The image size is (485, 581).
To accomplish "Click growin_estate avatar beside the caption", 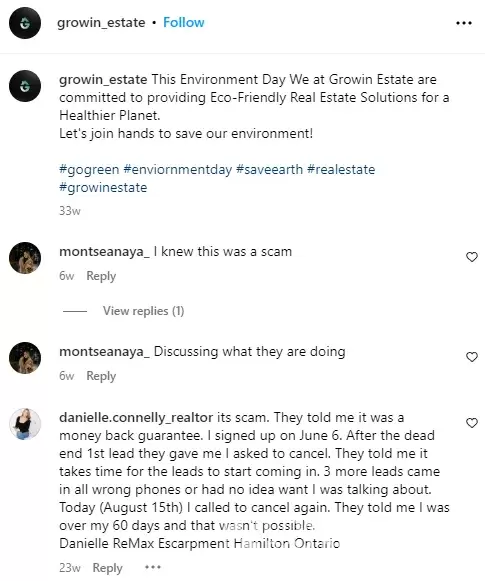I will pyautogui.click(x=25, y=86).
